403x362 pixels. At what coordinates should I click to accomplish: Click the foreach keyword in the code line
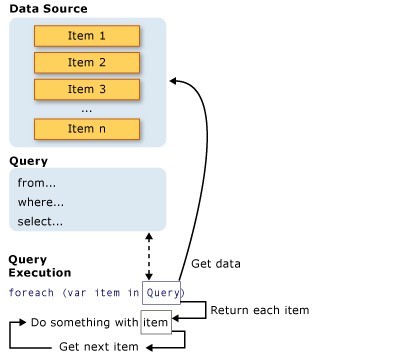click(31, 293)
